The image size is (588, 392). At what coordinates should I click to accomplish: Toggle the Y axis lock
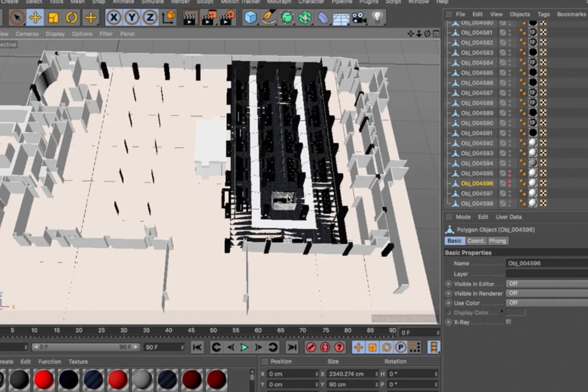coord(132,17)
